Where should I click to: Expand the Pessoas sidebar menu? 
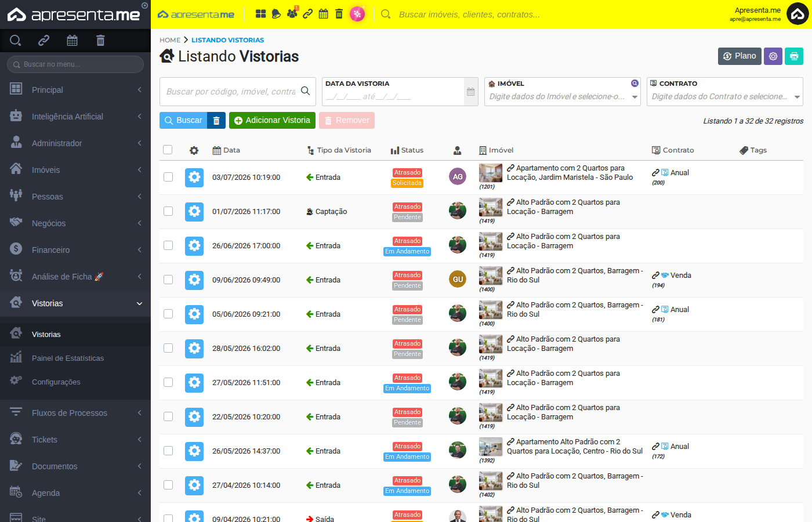coord(75,197)
